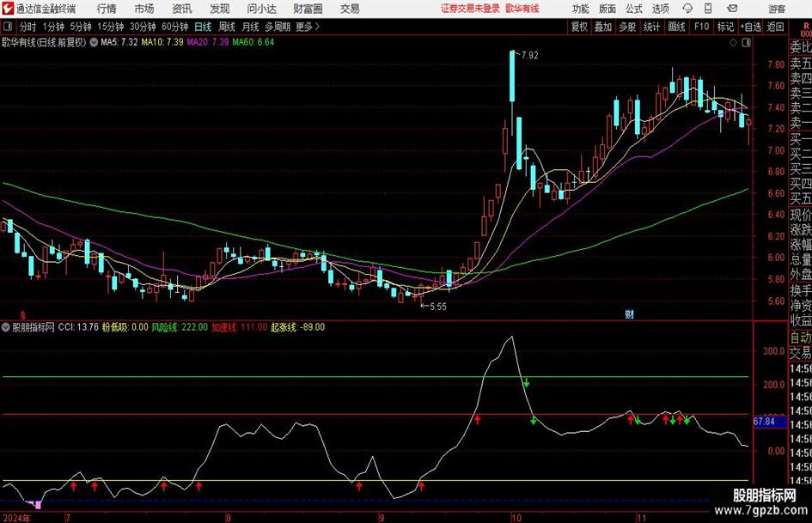812x523 pixels.
Task: Click the 自动 label in side panel
Action: click(801, 338)
